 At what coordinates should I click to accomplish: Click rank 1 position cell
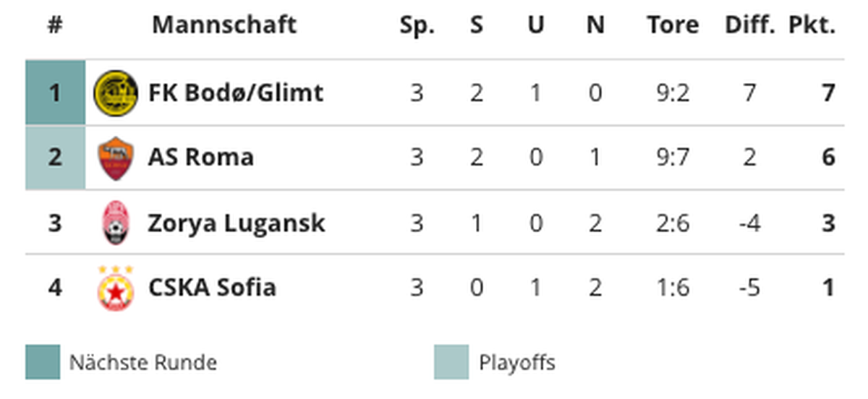tap(55, 93)
